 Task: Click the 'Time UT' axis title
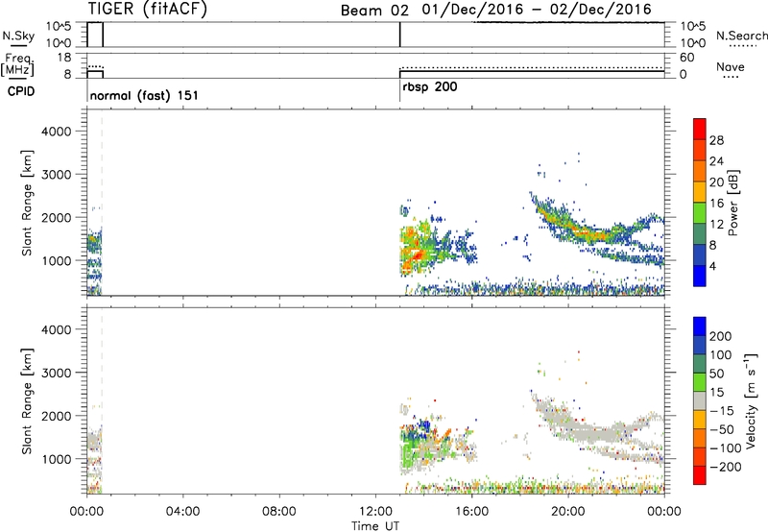(375, 526)
